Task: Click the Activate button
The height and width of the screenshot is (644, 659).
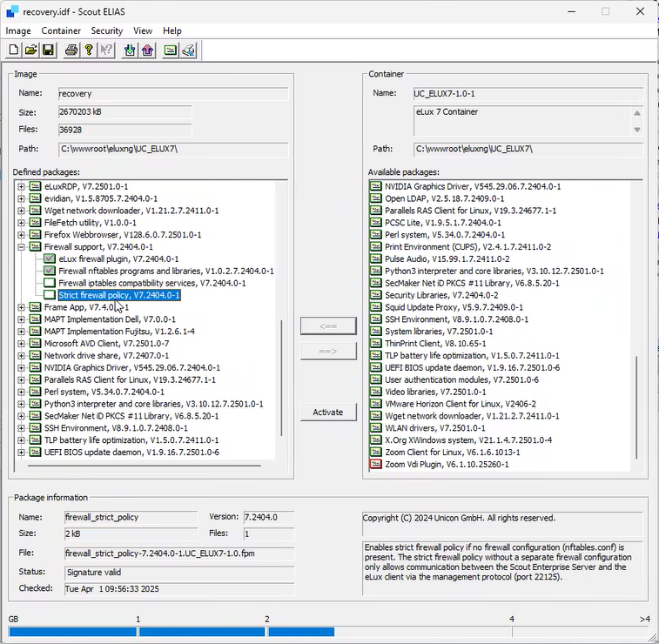Action: [328, 413]
